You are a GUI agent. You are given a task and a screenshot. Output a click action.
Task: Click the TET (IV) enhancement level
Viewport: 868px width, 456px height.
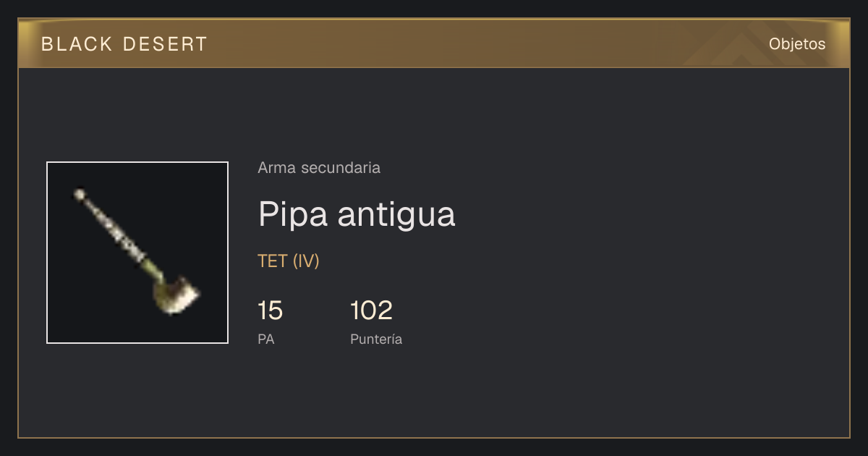tap(289, 261)
